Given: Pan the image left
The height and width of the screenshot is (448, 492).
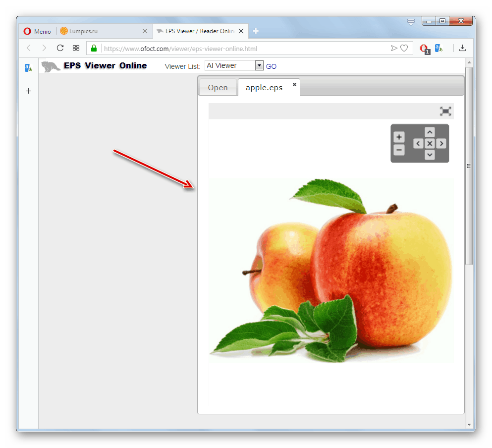Looking at the screenshot, I should click(x=418, y=144).
